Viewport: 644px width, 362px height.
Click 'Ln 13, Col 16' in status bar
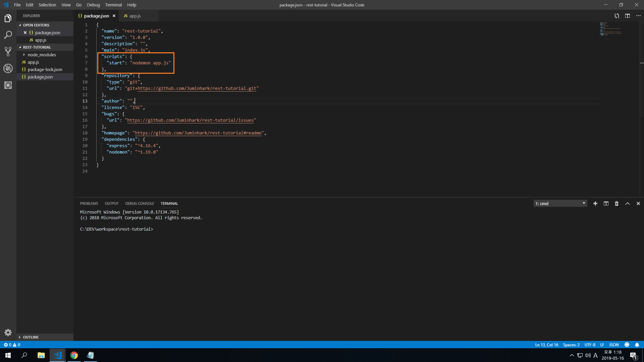click(547, 345)
